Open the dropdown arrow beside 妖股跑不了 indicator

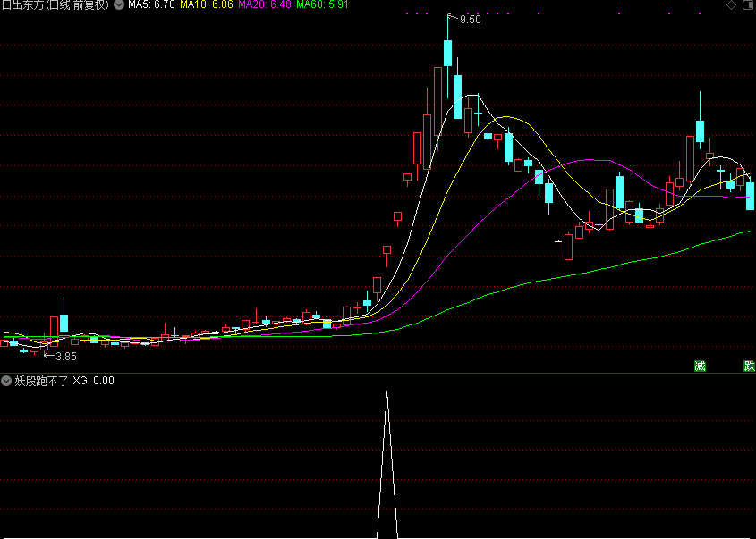tap(5, 381)
